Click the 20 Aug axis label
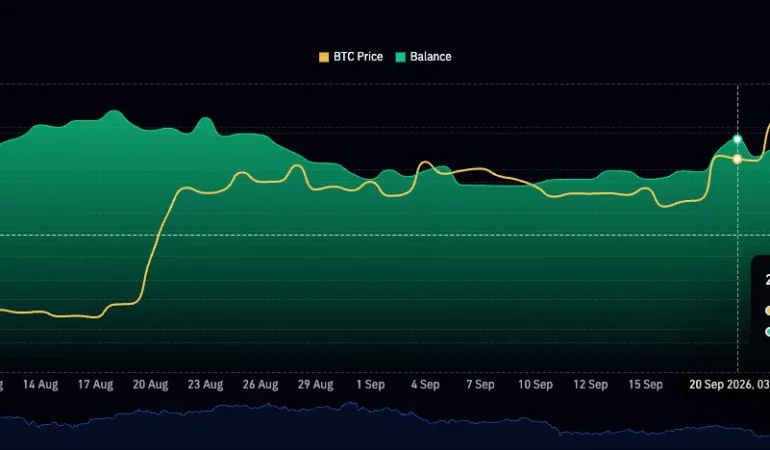 click(x=150, y=385)
